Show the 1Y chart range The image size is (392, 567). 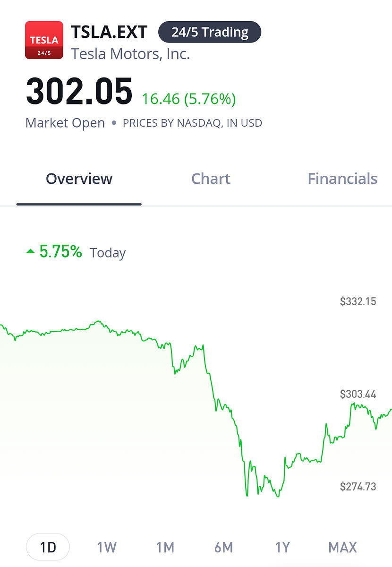282,548
